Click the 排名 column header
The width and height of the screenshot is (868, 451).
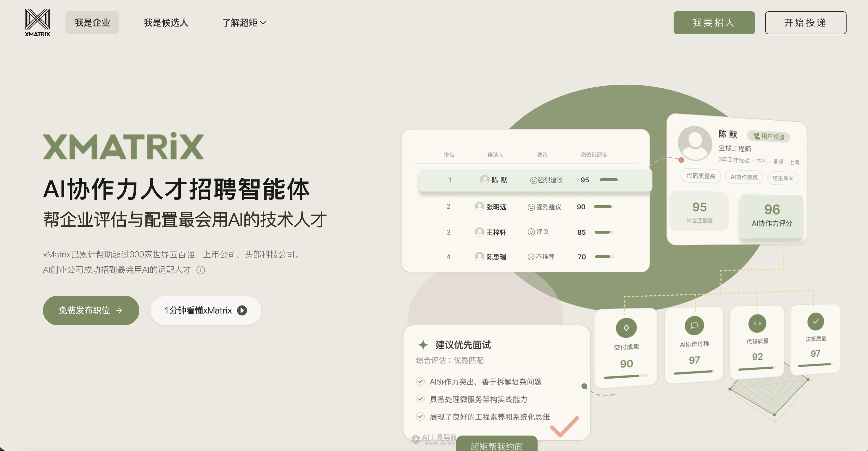[x=449, y=155]
